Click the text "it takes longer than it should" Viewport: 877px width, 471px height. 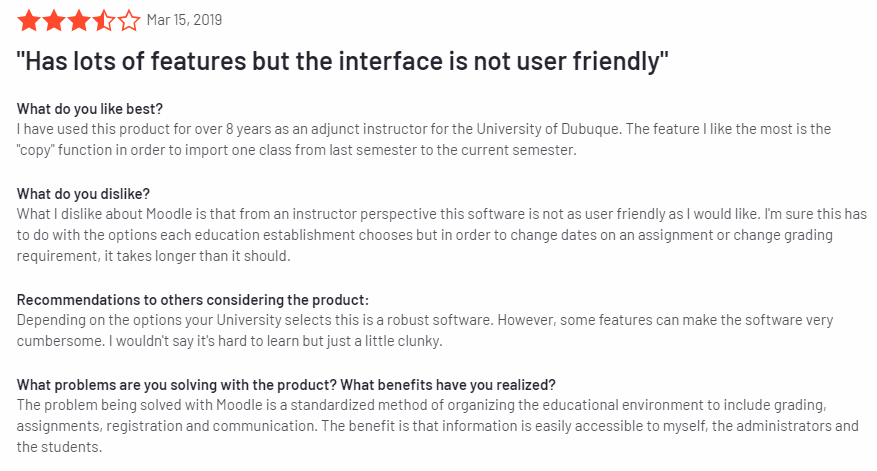[197, 256]
